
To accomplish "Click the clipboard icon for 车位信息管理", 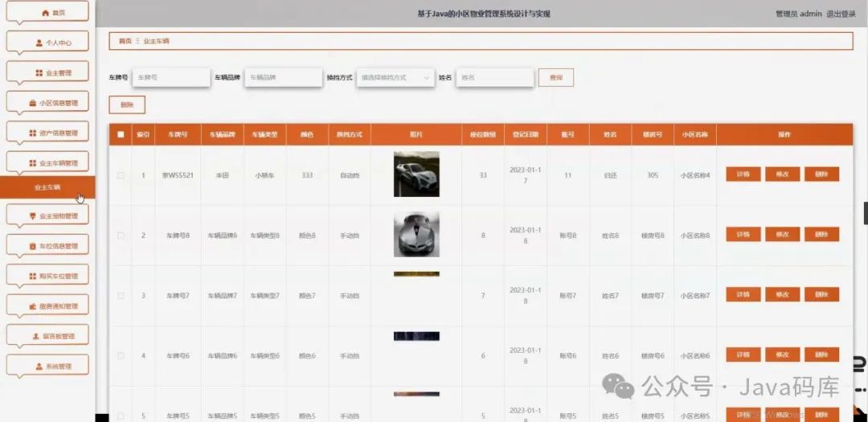I will point(32,246).
